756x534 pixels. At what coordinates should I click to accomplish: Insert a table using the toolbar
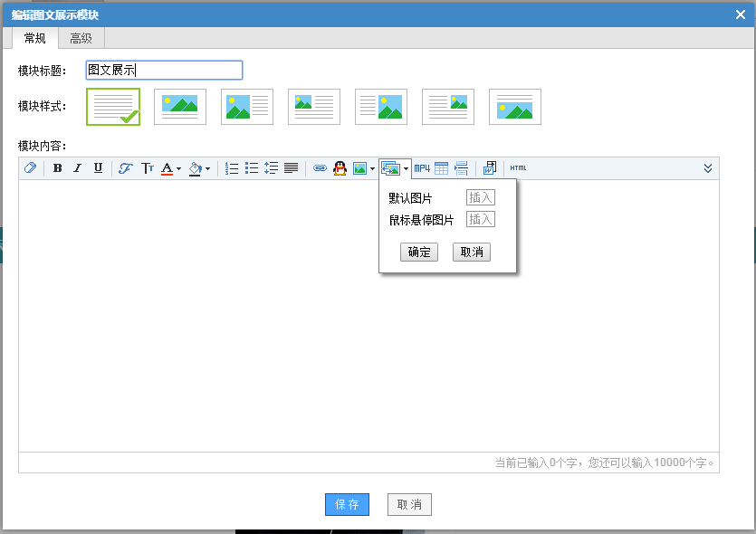tap(442, 168)
